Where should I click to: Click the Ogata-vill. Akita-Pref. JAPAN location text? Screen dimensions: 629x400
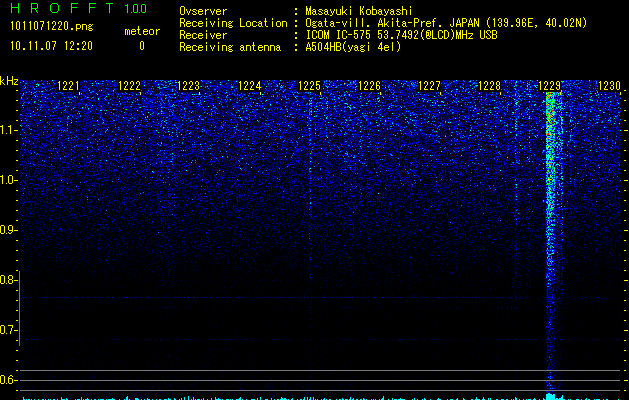(446, 23)
